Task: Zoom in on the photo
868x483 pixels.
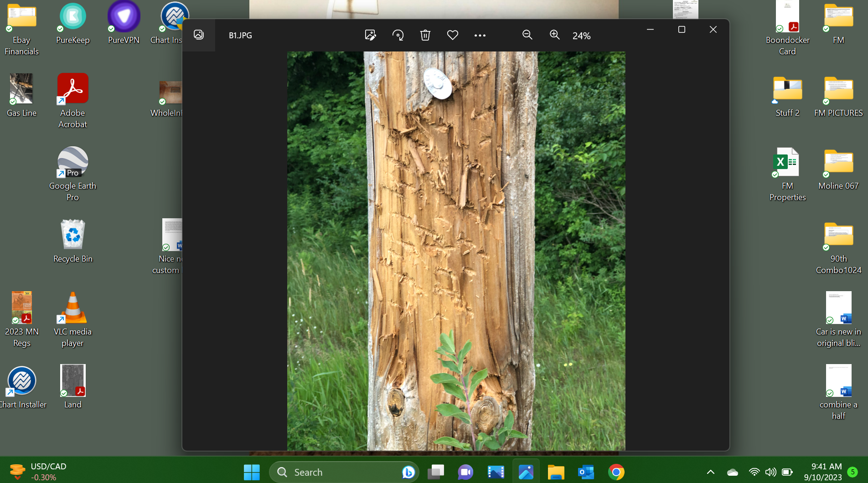Action: pyautogui.click(x=555, y=35)
